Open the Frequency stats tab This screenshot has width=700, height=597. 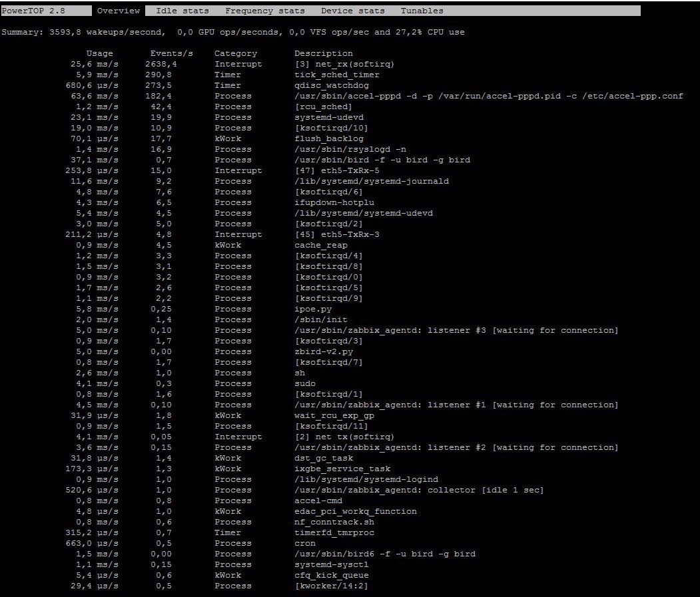click(264, 11)
